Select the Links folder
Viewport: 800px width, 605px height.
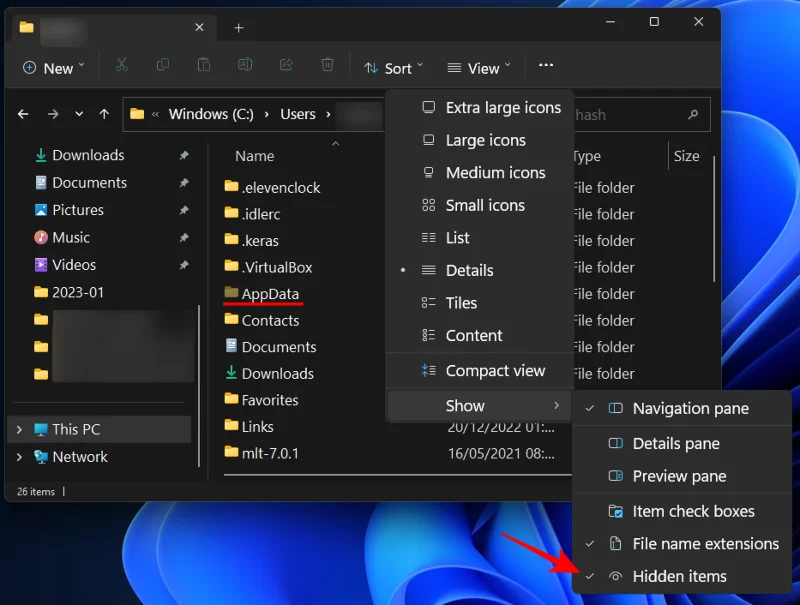[249, 426]
